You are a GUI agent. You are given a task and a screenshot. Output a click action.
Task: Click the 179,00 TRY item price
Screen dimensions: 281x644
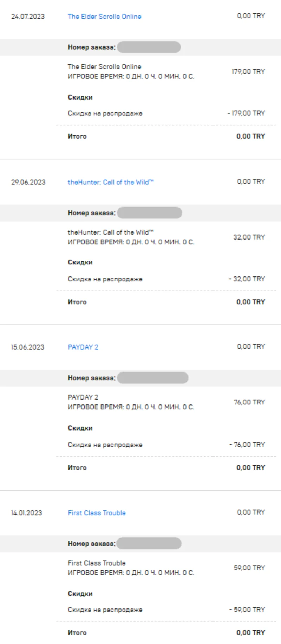[248, 71]
